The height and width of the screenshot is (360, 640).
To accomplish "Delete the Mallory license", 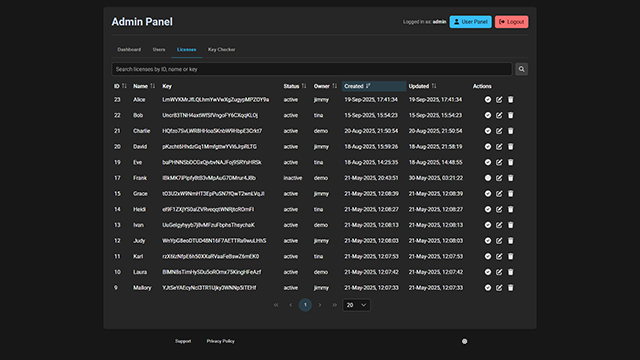I will (x=511, y=288).
